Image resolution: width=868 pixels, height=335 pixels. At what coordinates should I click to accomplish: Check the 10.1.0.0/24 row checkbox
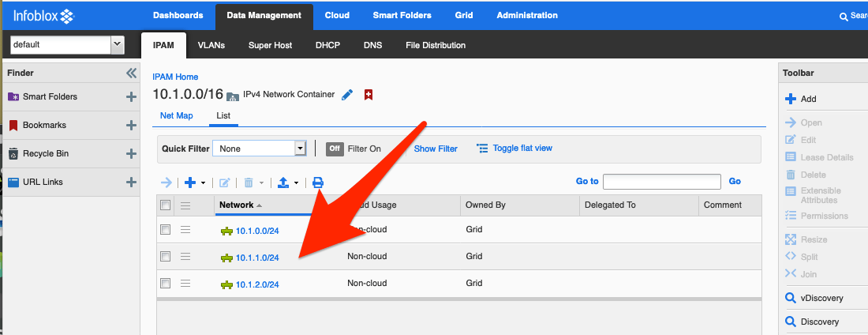tap(165, 230)
